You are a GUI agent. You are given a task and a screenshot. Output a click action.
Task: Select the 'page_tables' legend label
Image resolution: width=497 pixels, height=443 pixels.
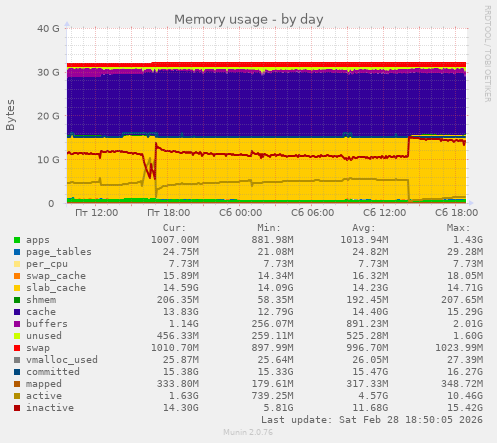(x=59, y=252)
